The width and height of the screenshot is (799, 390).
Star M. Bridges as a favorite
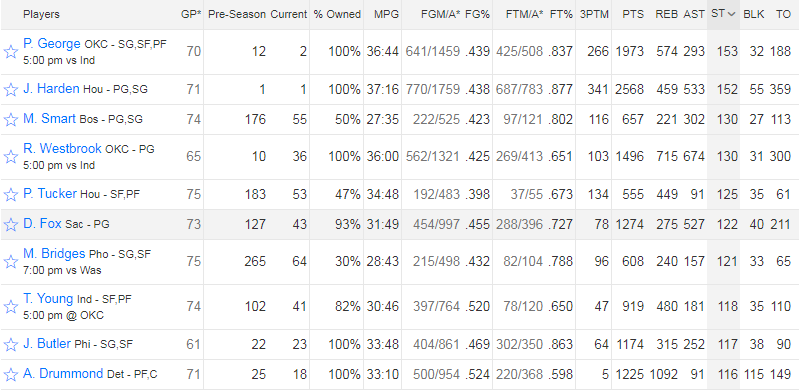pyautogui.click(x=11, y=262)
